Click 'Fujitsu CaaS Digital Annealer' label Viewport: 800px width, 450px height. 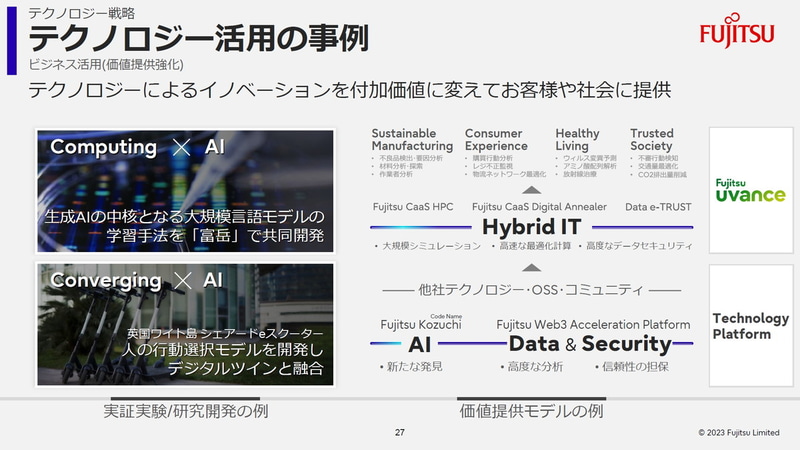point(539,207)
